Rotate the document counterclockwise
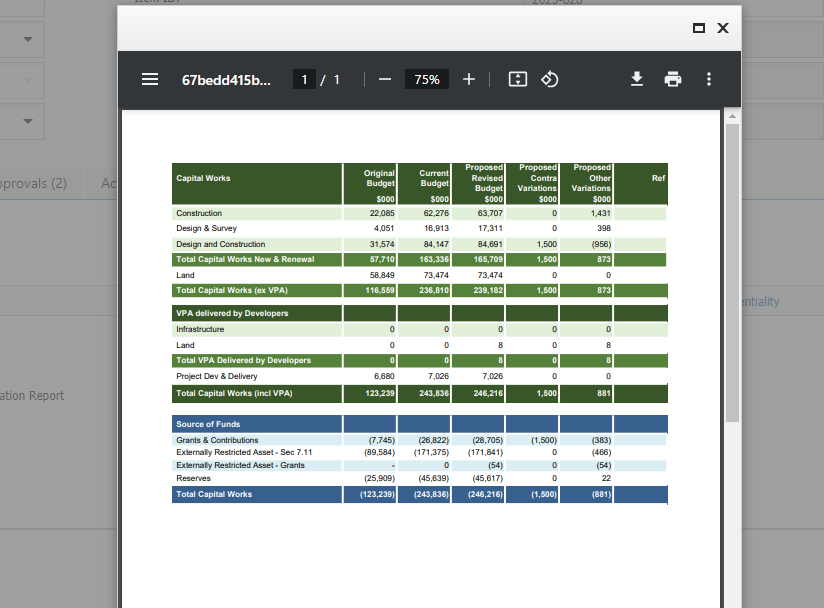This screenshot has height=608, width=824. click(x=550, y=79)
